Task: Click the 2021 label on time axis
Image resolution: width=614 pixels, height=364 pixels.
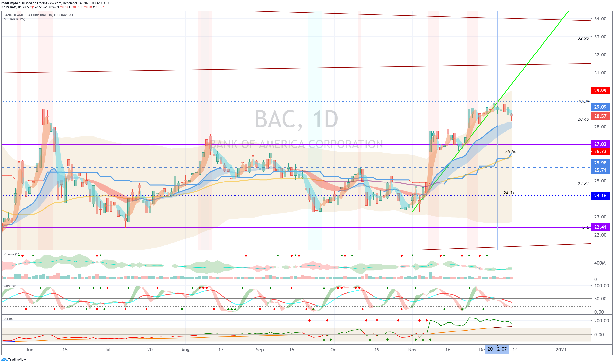Action: (x=561, y=350)
